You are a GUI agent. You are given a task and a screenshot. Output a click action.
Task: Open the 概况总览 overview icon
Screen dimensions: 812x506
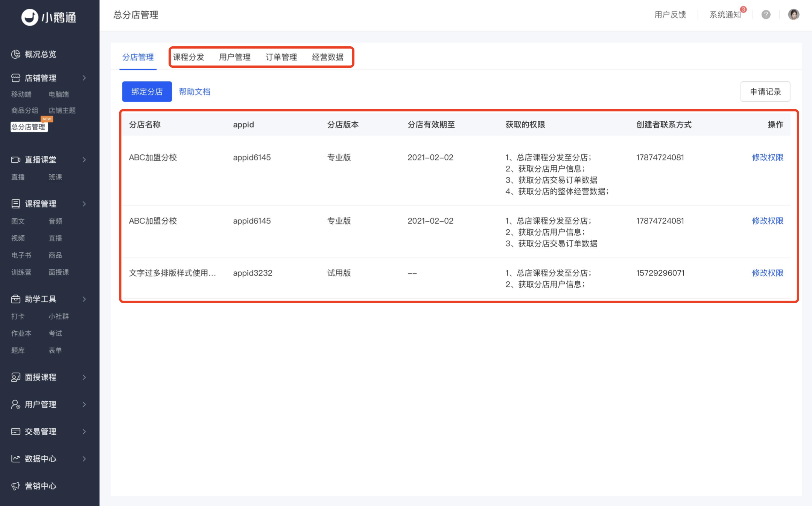[x=15, y=54]
